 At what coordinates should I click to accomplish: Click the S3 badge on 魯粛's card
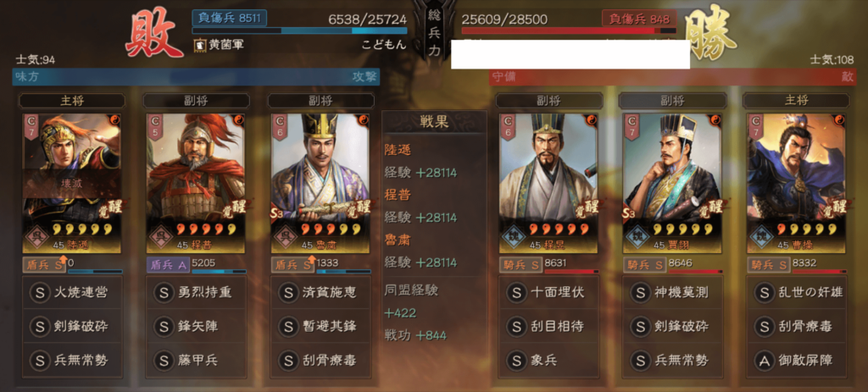tap(278, 213)
